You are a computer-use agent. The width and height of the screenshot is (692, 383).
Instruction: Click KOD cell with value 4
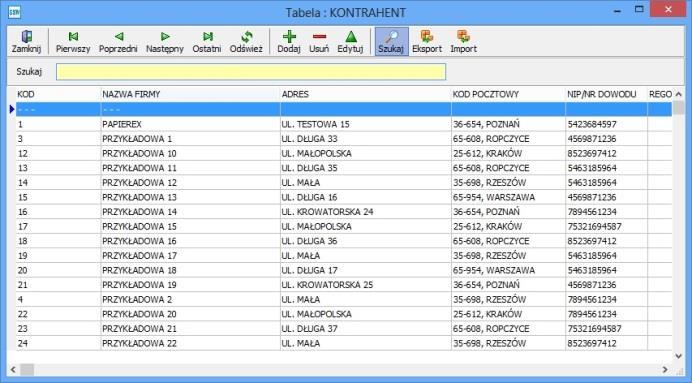pyautogui.click(x=58, y=299)
